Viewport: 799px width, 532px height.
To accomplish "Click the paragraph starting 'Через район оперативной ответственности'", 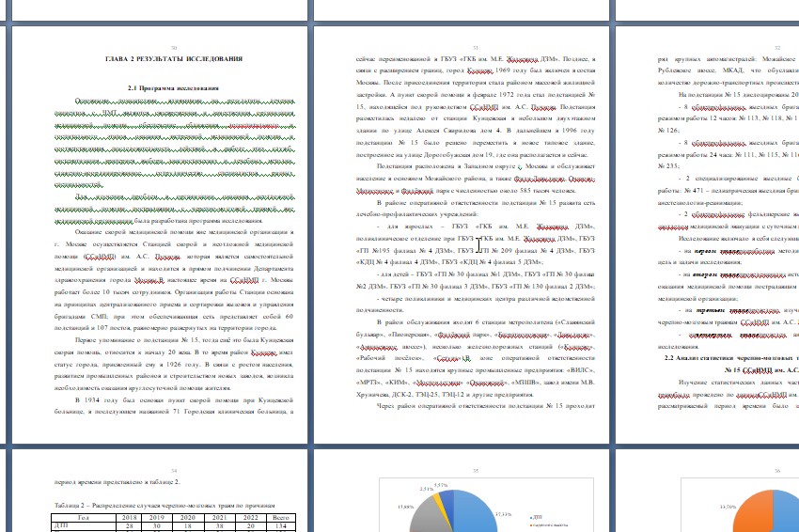I will pos(486,406).
